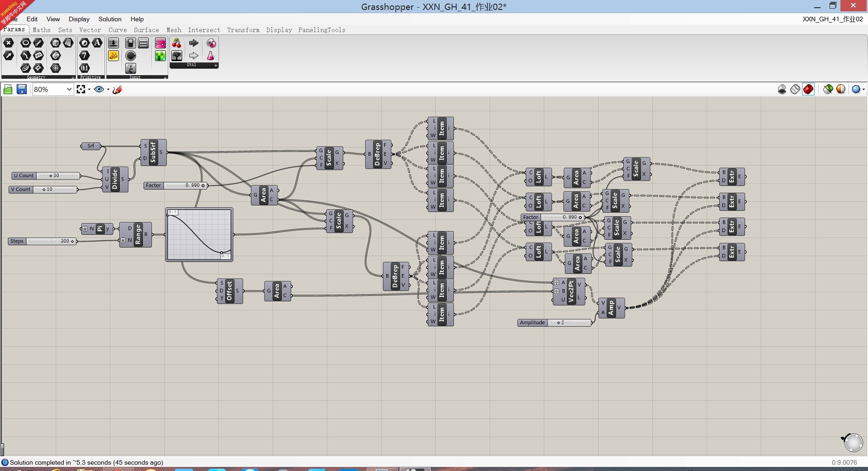Screen dimensions: 868x471
Task: Switch to the Maths tab
Action: pyautogui.click(x=42, y=30)
